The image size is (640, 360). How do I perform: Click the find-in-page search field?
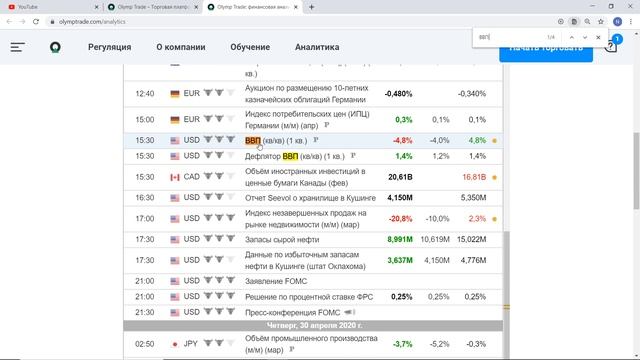pos(510,37)
